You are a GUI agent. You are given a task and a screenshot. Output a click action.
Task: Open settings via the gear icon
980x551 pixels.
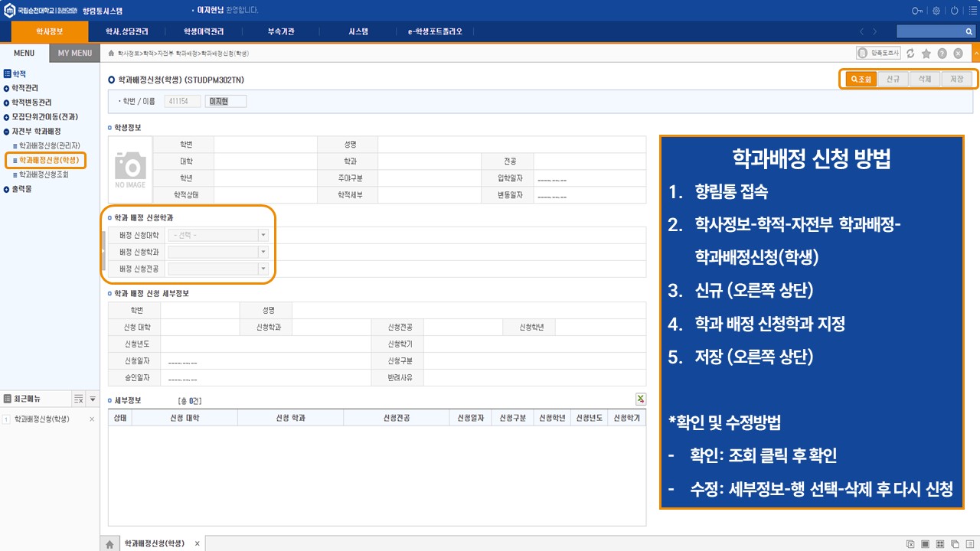(x=936, y=11)
